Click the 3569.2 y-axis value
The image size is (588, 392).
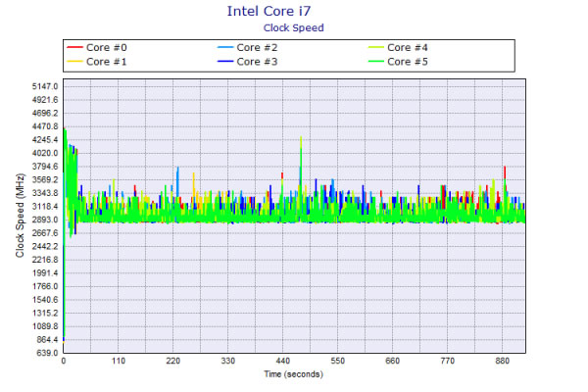tap(45, 179)
